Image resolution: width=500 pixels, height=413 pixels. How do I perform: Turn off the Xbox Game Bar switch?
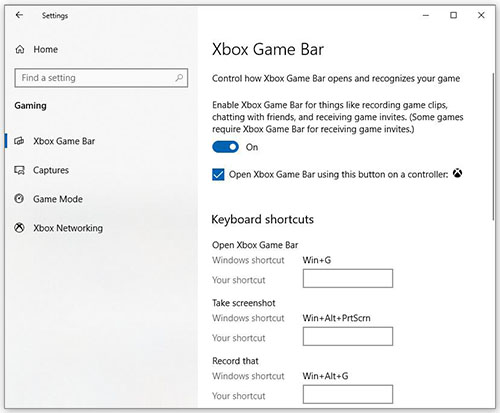point(225,147)
